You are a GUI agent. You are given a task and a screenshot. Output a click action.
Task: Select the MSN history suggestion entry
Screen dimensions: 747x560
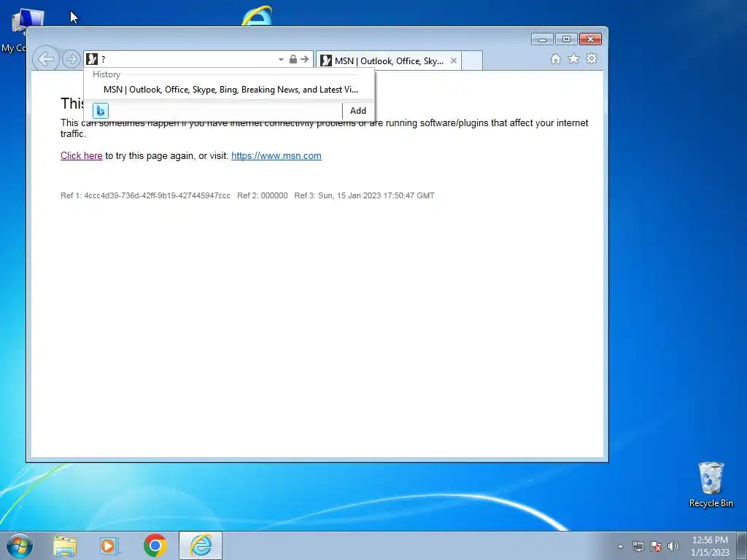click(x=229, y=90)
